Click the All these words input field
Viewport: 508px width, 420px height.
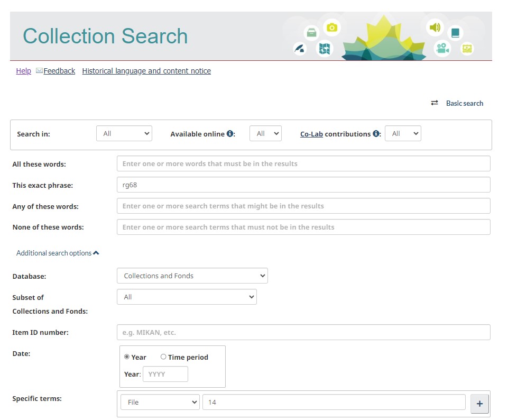(x=303, y=164)
